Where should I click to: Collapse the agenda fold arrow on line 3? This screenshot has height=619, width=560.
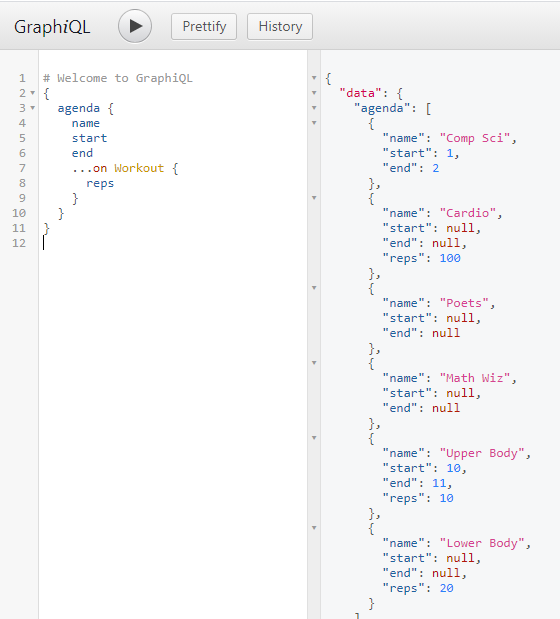[33, 108]
